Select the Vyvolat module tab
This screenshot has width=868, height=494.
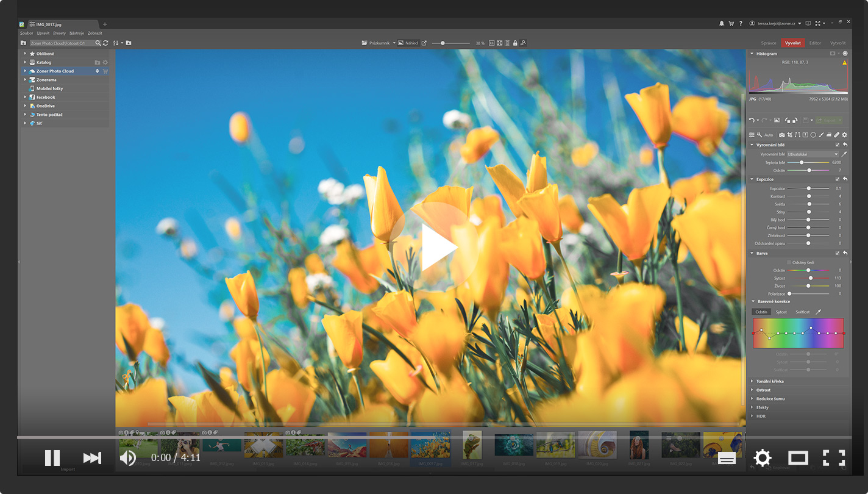[793, 43]
